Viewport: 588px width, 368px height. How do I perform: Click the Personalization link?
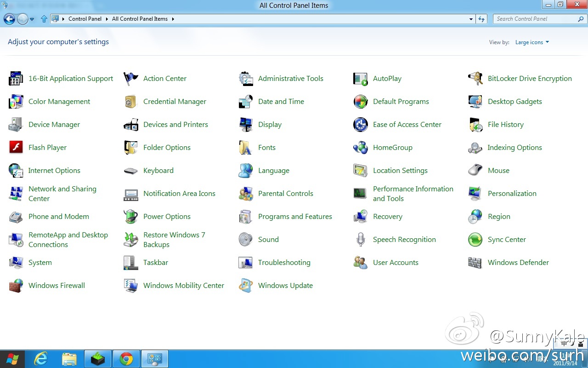(512, 194)
